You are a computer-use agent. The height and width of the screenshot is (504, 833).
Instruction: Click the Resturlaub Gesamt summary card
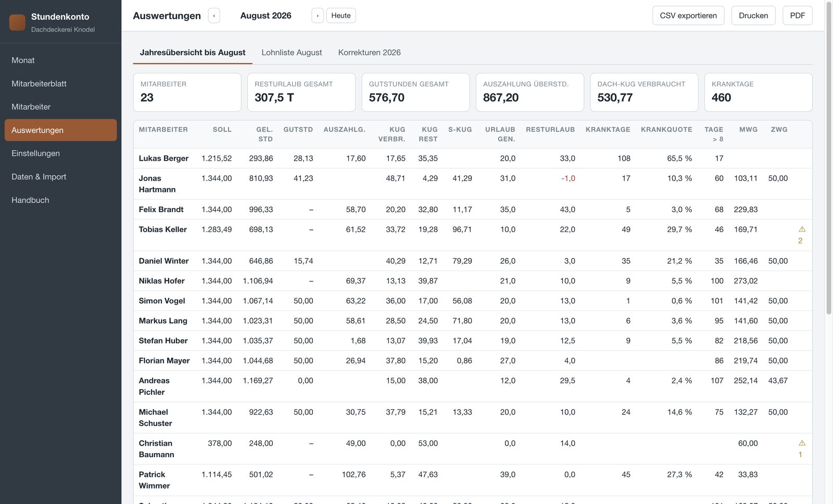point(301,92)
